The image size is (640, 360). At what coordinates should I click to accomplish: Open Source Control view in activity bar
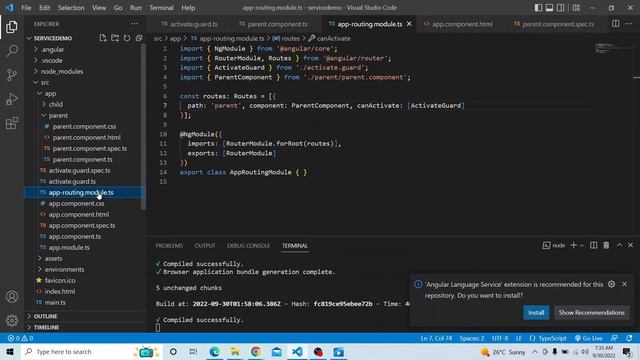click(x=12, y=75)
